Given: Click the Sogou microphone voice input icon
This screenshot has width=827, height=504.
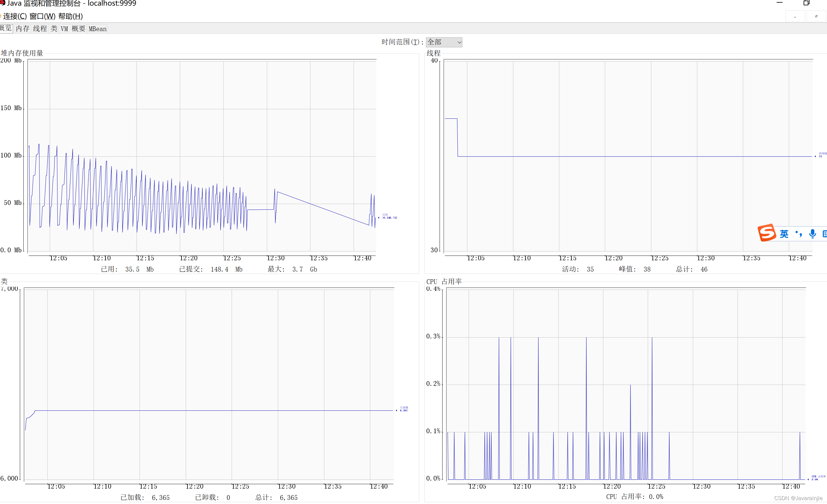Looking at the screenshot, I should [x=812, y=234].
